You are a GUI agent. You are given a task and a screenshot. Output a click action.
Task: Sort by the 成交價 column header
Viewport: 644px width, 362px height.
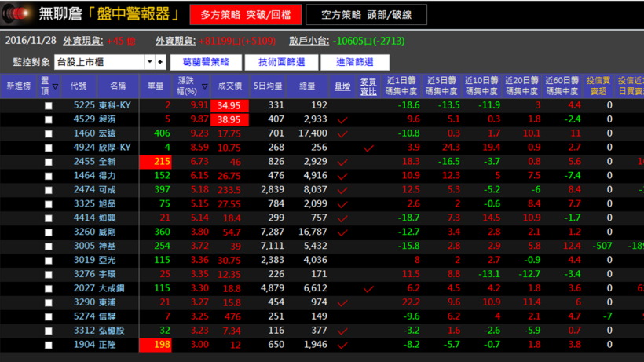pyautogui.click(x=229, y=86)
